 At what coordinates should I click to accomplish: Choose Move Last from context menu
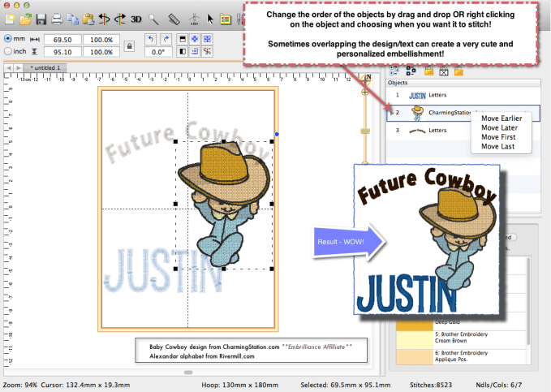(498, 146)
